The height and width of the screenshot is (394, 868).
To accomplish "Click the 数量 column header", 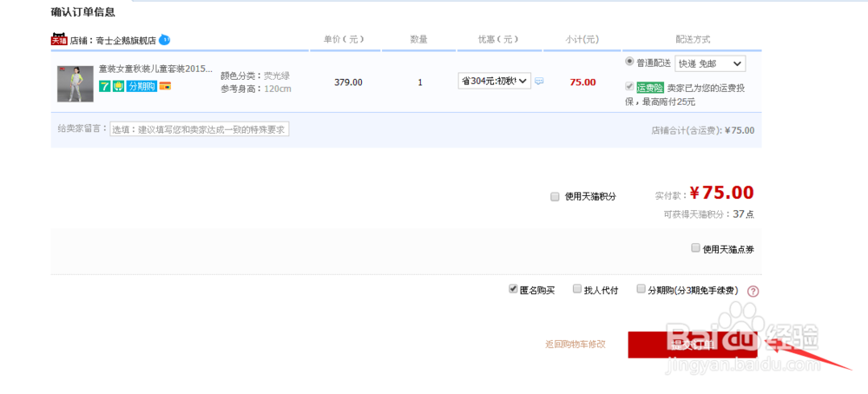I will pyautogui.click(x=418, y=39).
